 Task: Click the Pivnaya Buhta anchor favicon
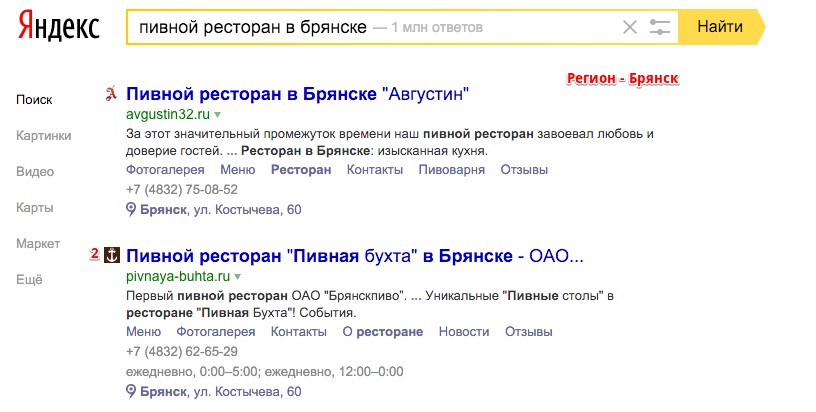112,255
